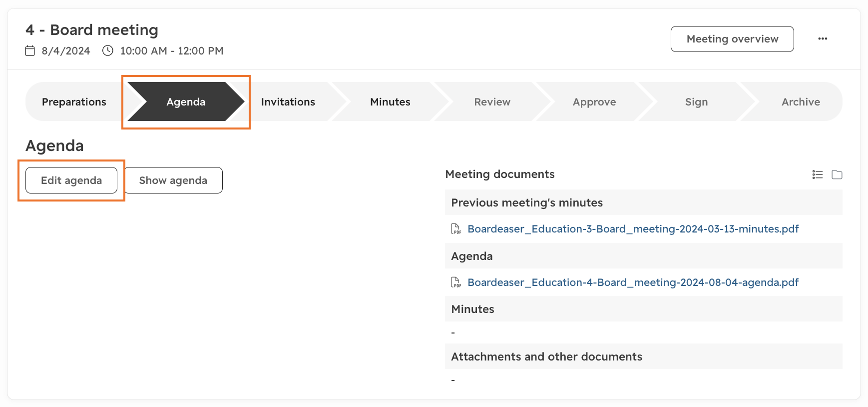The image size is (868, 407).
Task: Switch meeting documents to list view
Action: (818, 174)
